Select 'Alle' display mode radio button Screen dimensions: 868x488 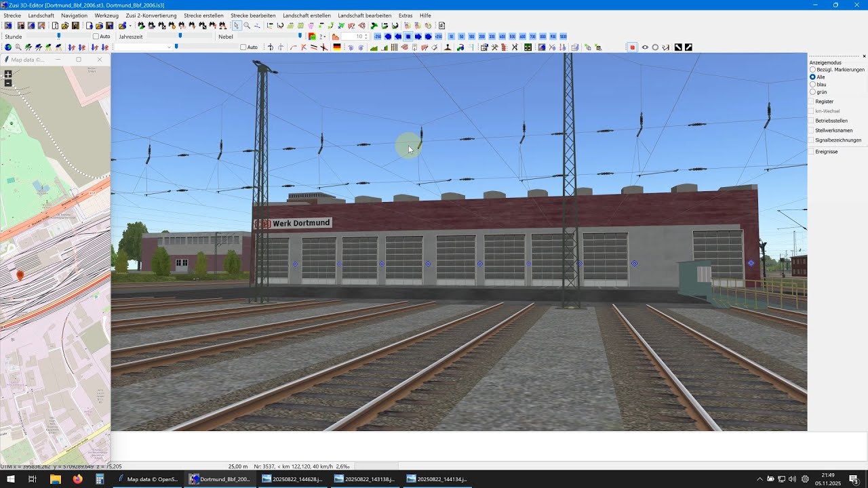pyautogui.click(x=813, y=77)
